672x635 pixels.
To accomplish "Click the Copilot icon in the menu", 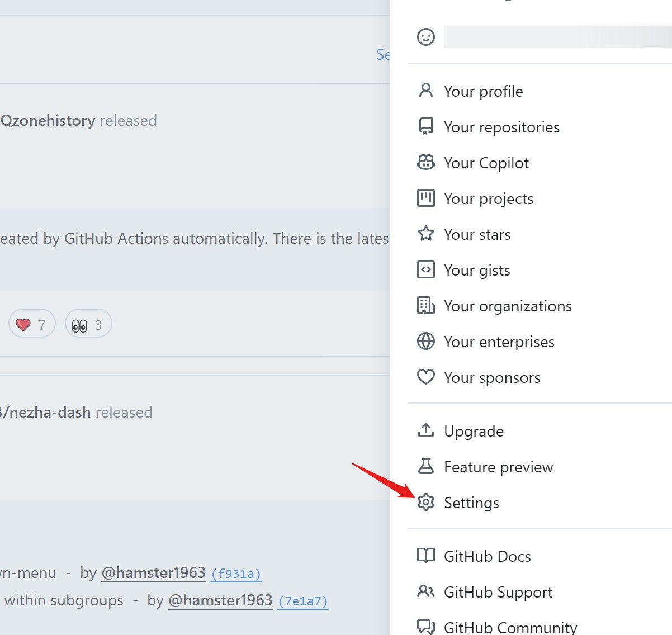I will pyautogui.click(x=426, y=162).
